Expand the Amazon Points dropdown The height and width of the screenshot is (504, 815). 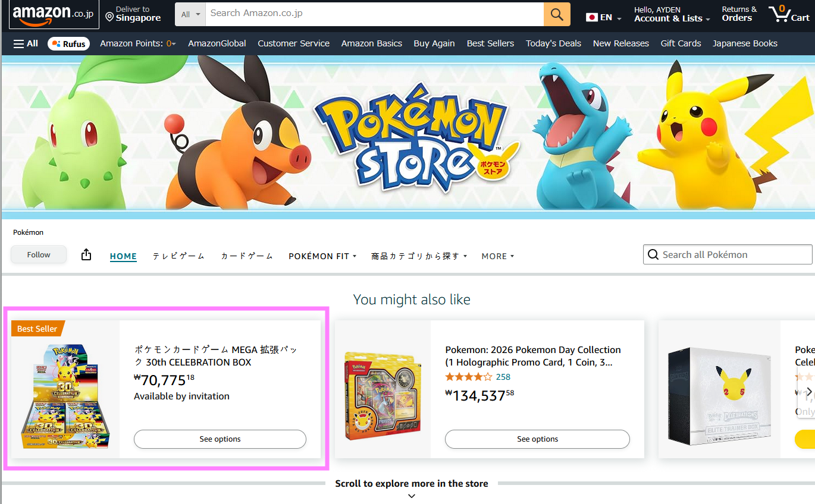138,43
